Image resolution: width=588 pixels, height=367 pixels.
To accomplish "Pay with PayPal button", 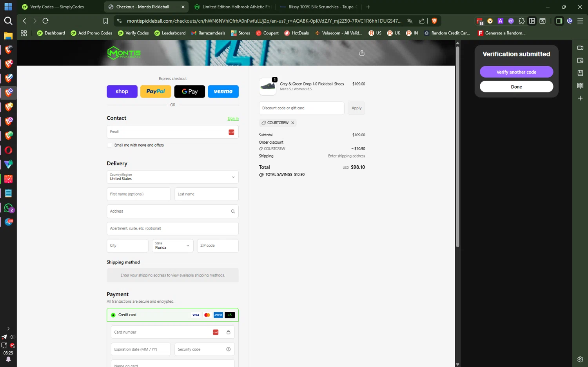I will point(156,91).
